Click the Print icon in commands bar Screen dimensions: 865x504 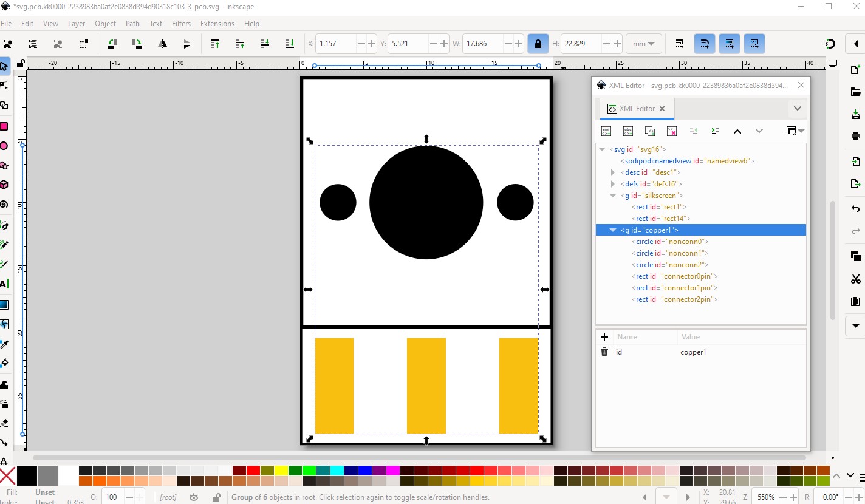pyautogui.click(x=855, y=136)
